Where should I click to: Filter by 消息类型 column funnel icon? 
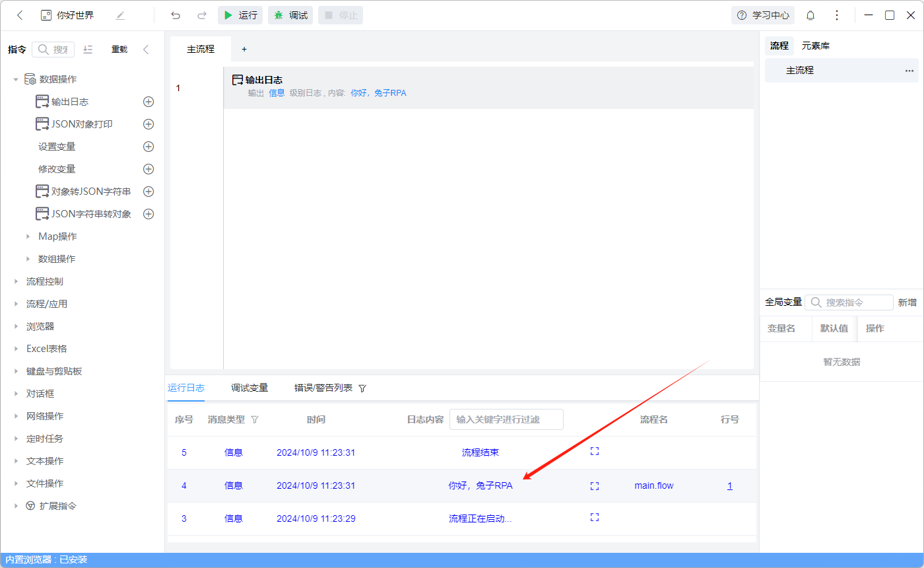point(255,419)
